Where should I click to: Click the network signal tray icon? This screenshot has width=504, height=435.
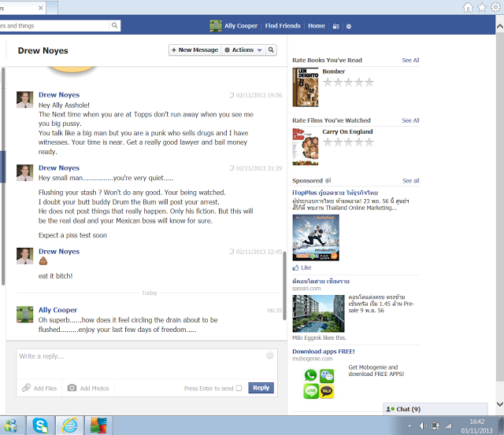tap(448, 426)
